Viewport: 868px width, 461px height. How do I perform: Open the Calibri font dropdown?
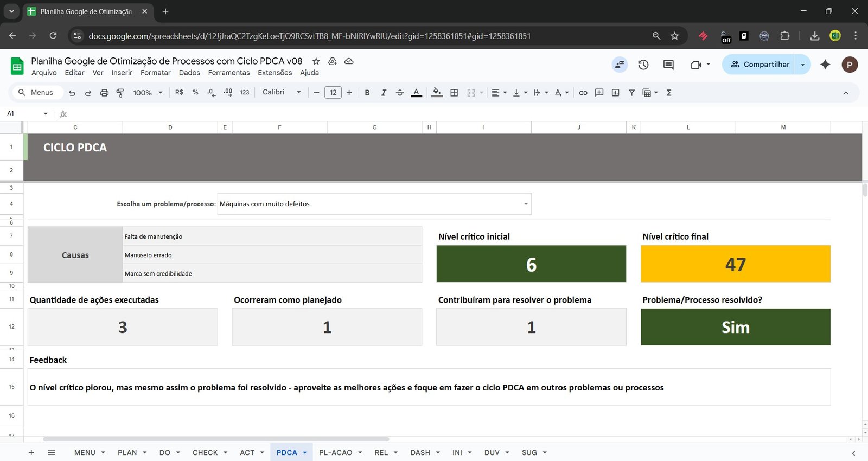tap(282, 92)
